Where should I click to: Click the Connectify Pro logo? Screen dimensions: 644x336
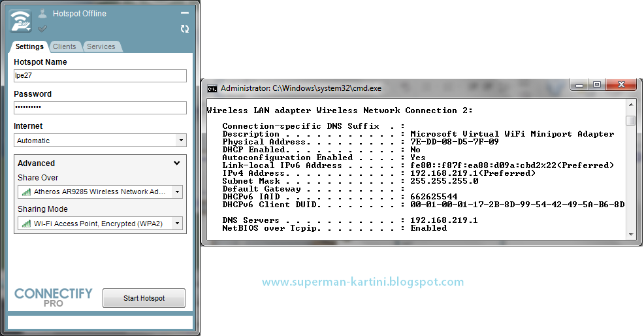pos(54,297)
